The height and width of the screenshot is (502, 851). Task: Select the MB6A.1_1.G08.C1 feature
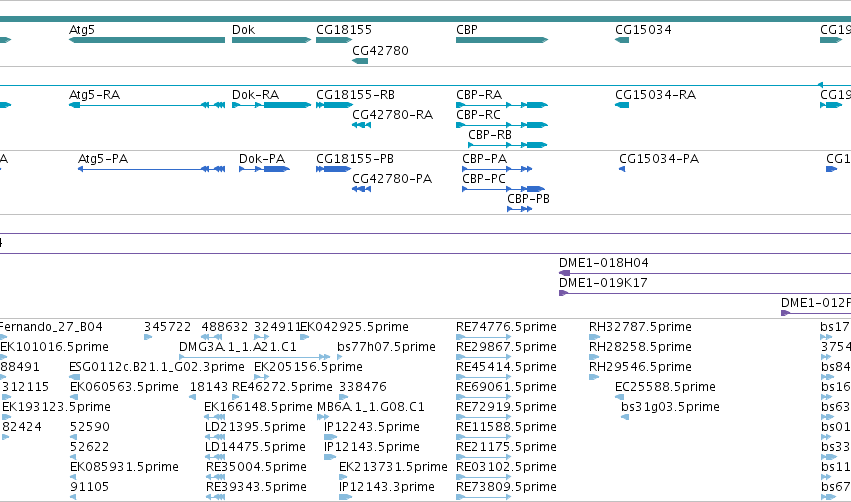click(x=321, y=417)
